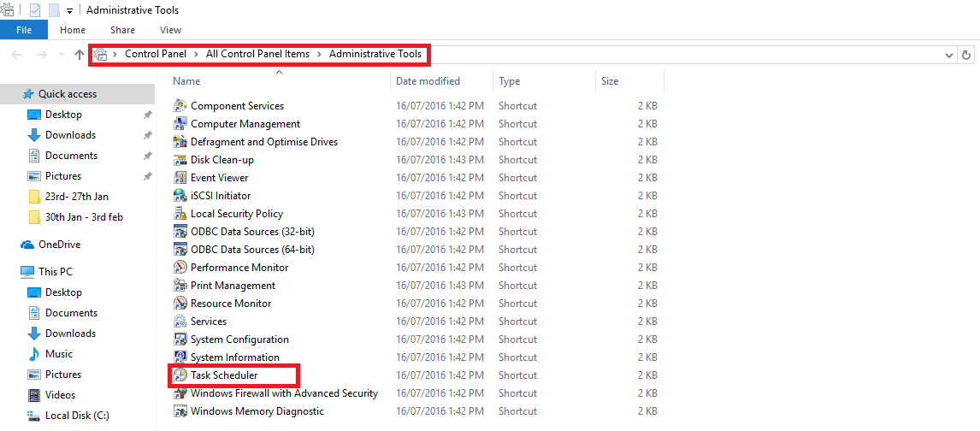This screenshot has width=980, height=431.
Task: Click the Services gear icon
Action: click(180, 321)
